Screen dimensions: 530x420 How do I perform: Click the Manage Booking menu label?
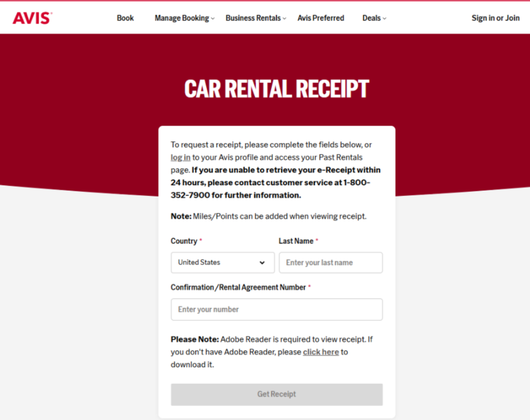(182, 18)
